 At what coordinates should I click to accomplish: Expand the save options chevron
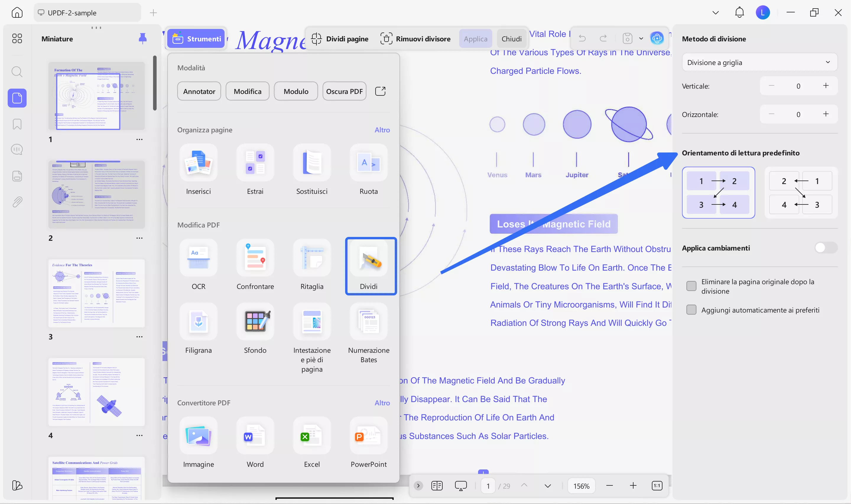tap(642, 38)
